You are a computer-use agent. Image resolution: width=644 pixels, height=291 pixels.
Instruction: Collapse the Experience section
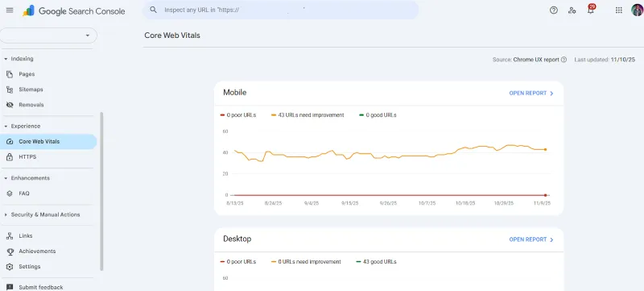pyautogui.click(x=6, y=127)
